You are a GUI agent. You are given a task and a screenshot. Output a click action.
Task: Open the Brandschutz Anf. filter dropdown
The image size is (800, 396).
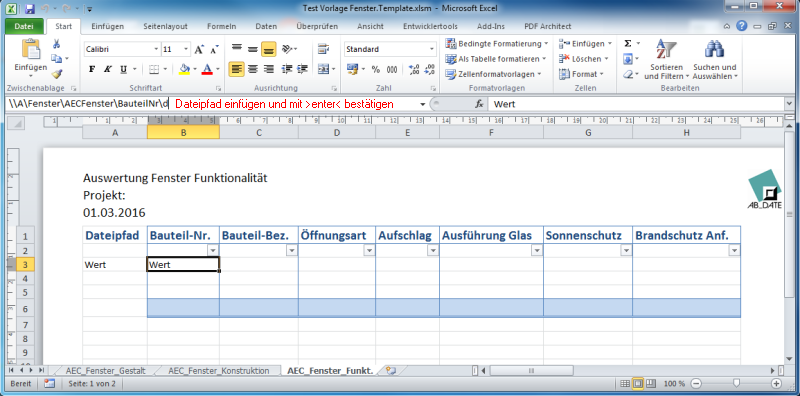[x=734, y=250]
